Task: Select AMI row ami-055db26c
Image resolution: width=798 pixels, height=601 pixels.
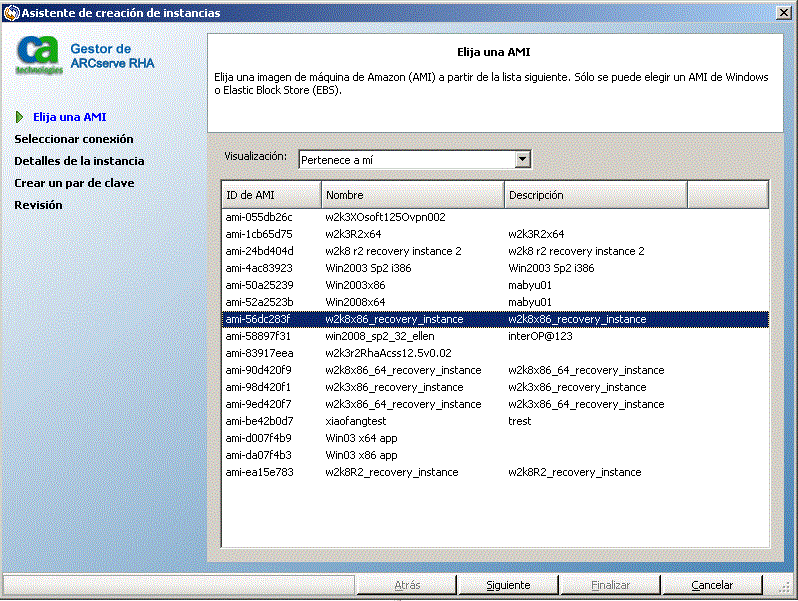Action: (x=259, y=217)
